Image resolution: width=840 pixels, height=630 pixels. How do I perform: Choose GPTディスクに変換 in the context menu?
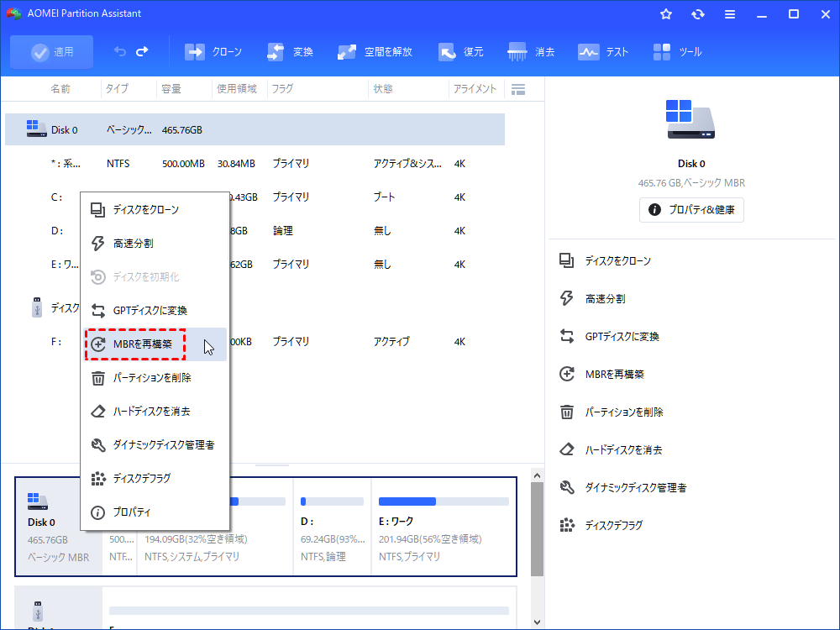(155, 311)
